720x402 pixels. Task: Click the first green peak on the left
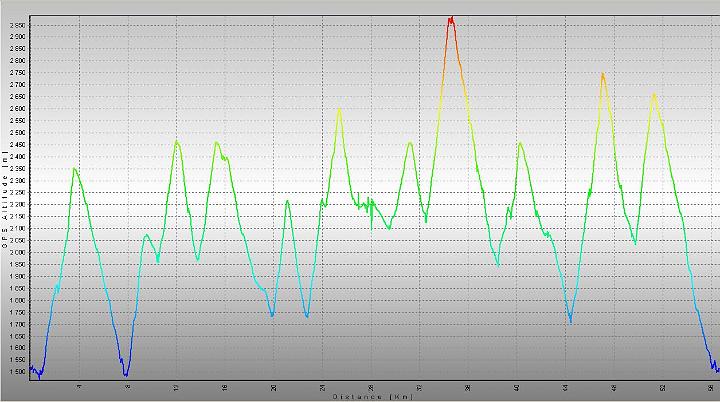(x=75, y=169)
